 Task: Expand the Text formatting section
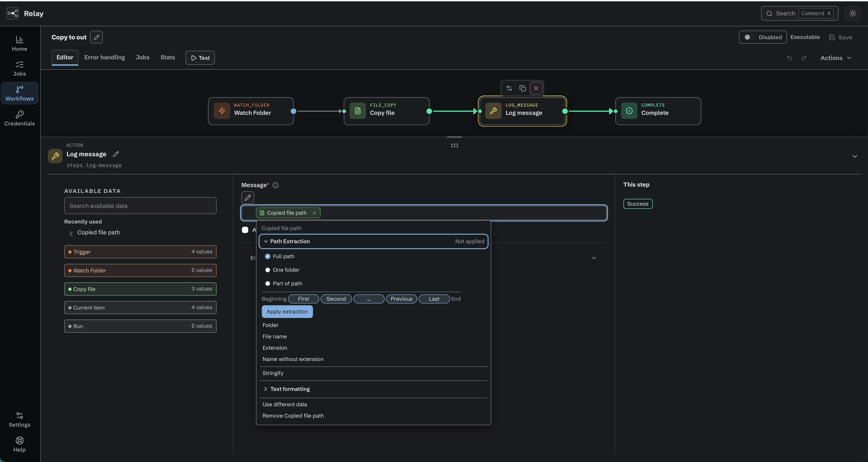pos(373,389)
